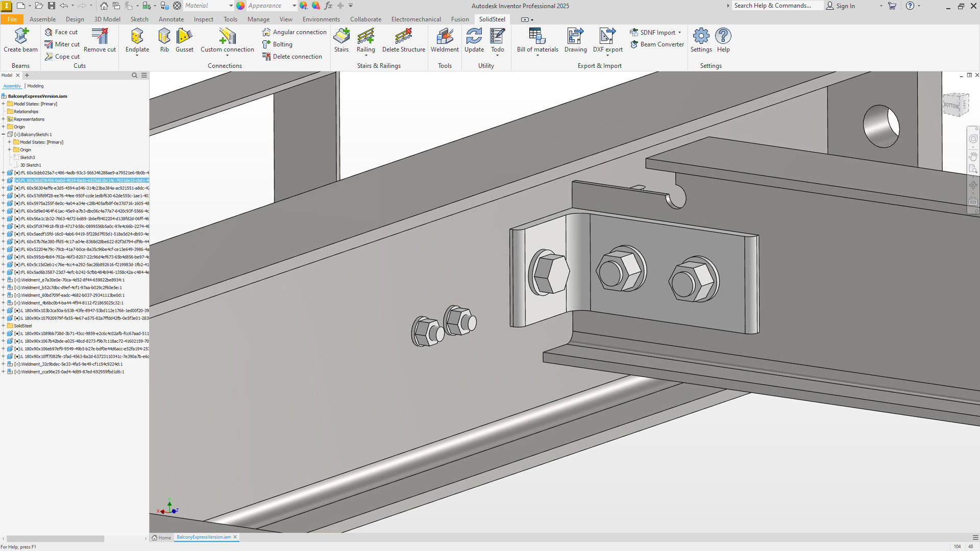Screen dimensions: 980x551
Task: Click the Angular connection button
Action: pyautogui.click(x=295, y=32)
